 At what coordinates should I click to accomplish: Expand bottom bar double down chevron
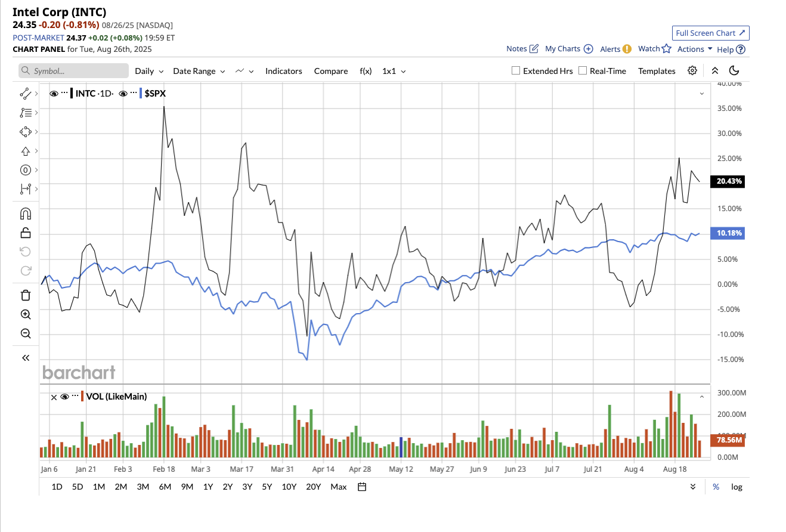pyautogui.click(x=693, y=487)
